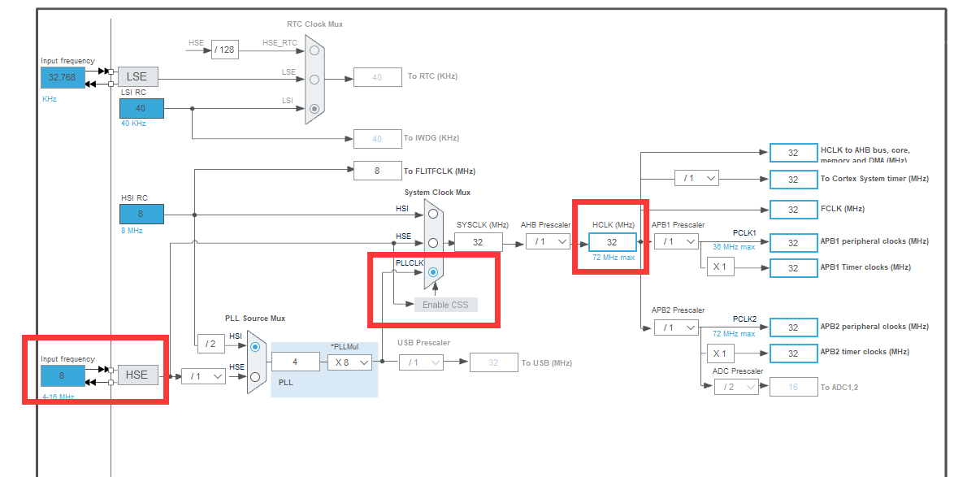Click the To IWDG (KHz) value box
Screen dimensions: 980x477
click(377, 139)
